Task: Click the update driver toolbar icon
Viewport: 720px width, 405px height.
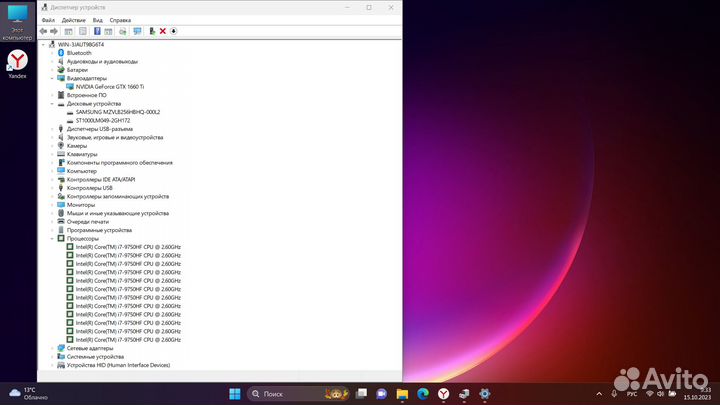Action: pos(152,31)
